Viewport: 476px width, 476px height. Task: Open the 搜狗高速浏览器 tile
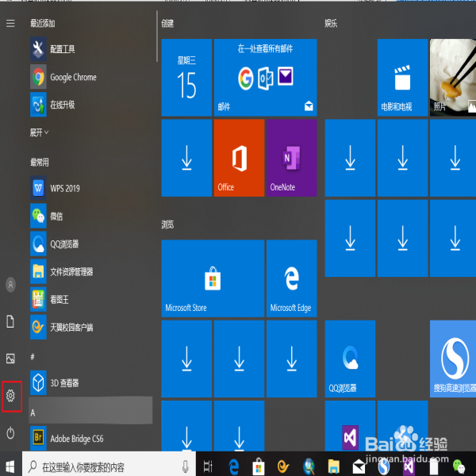click(x=453, y=359)
